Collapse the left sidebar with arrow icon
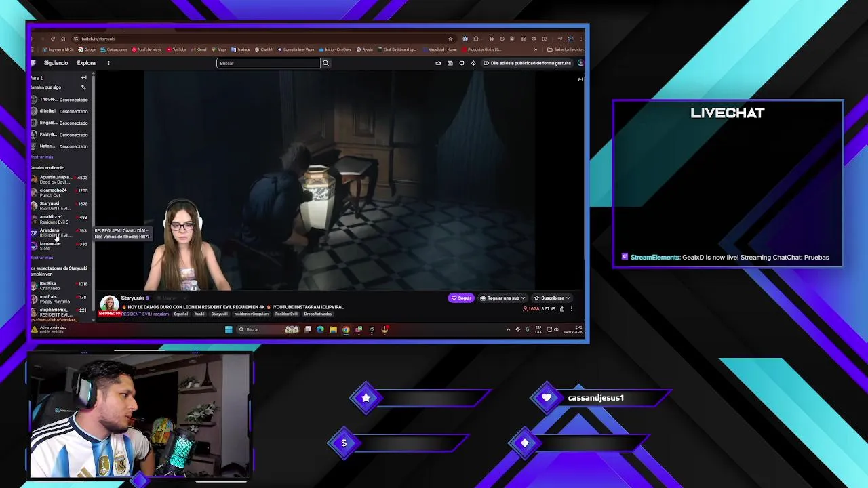 (x=84, y=77)
